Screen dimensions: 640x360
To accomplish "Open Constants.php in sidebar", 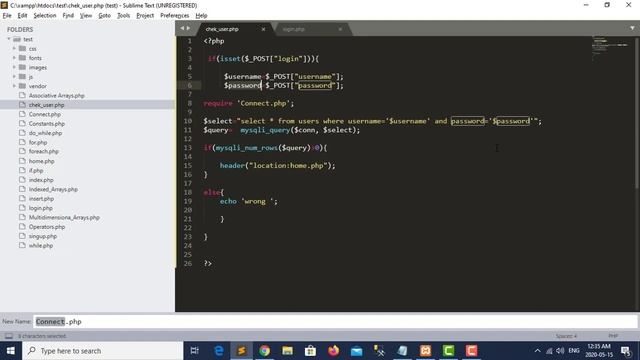I will [47, 124].
